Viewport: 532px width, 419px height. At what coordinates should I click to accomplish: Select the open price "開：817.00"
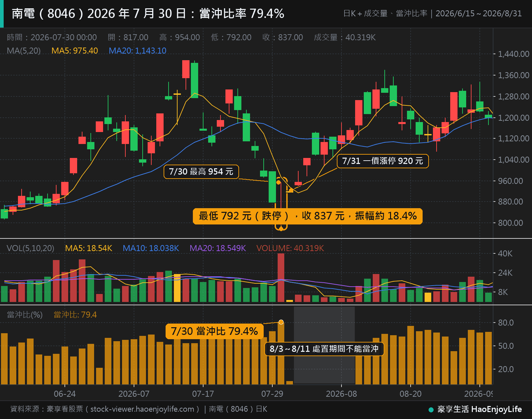click(128, 37)
